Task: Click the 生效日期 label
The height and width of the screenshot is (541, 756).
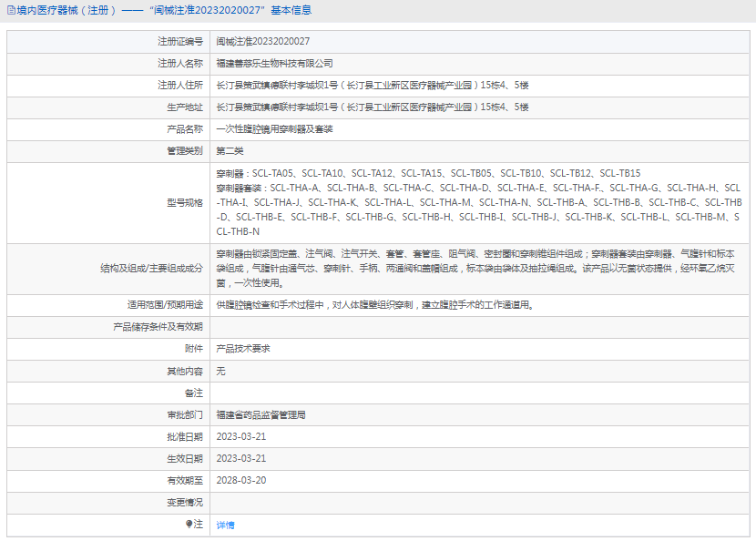Action: coord(185,458)
